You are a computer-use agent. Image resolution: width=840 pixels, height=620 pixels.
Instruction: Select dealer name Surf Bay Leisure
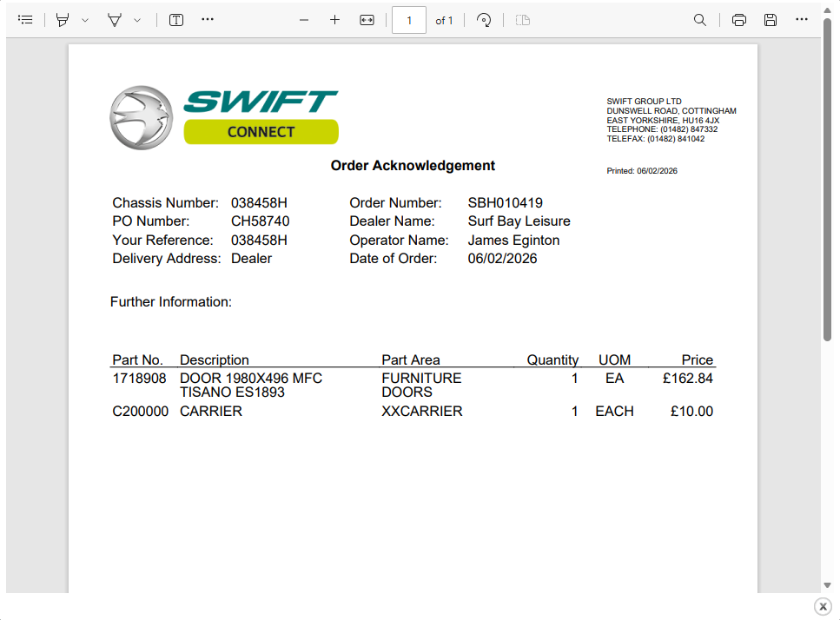pyautogui.click(x=519, y=221)
